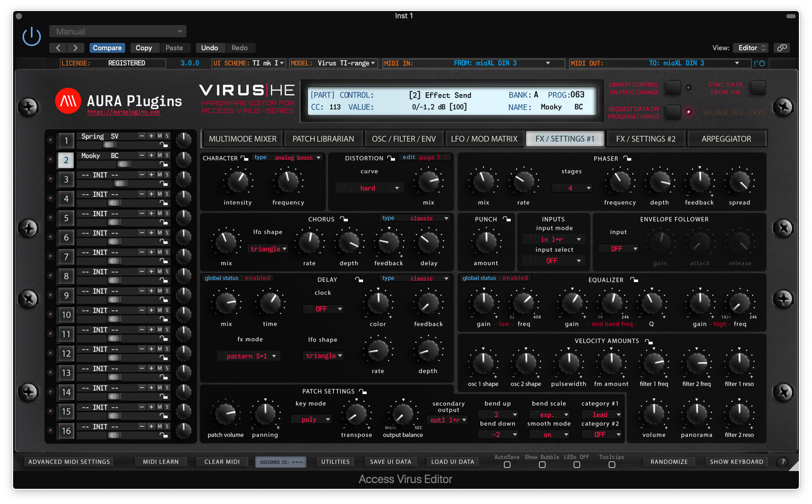Open the Model Virus TI-range dropdown
Viewport: 812px width, 504px height.
pyautogui.click(x=333, y=63)
